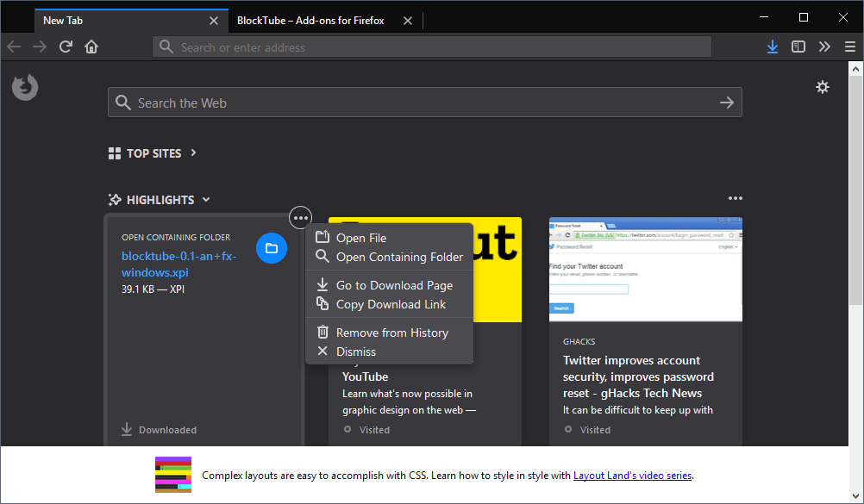Choose Remove from History
This screenshot has height=504, width=864.
[x=389, y=333]
